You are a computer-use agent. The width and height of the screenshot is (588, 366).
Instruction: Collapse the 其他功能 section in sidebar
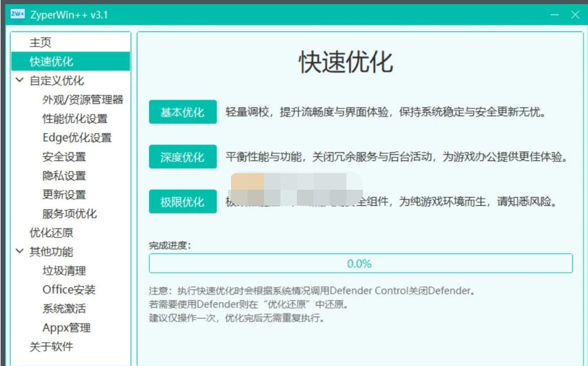pyautogui.click(x=19, y=252)
